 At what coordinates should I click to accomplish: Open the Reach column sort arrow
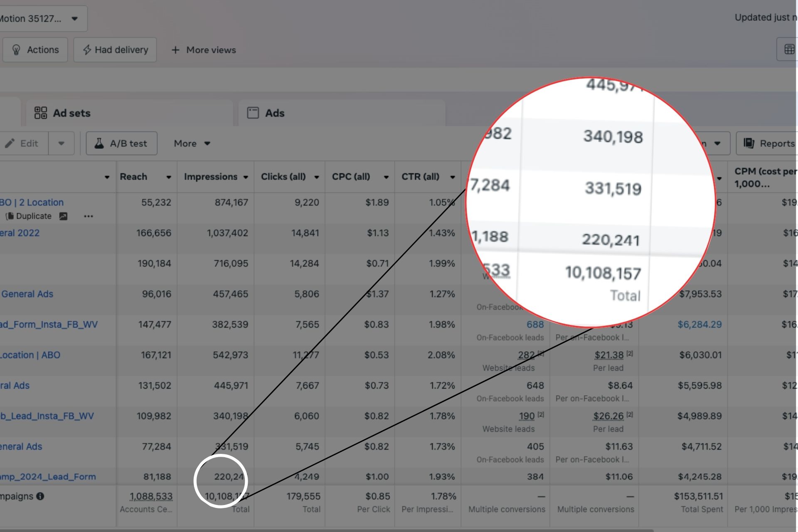[x=168, y=177]
